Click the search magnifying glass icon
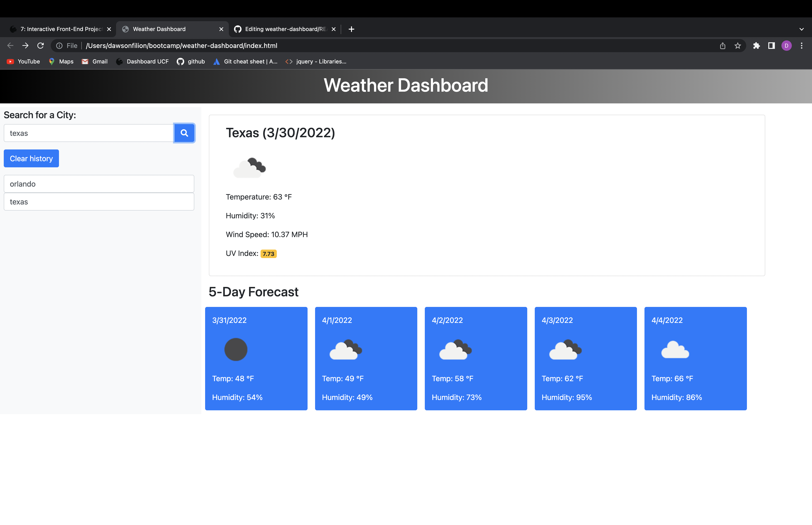 point(184,133)
